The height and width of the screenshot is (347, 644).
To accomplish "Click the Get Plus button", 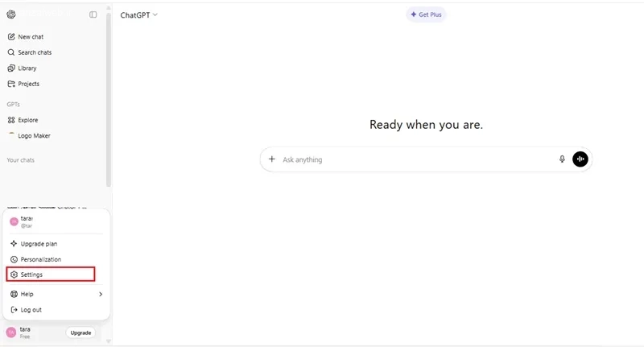I will click(x=426, y=14).
